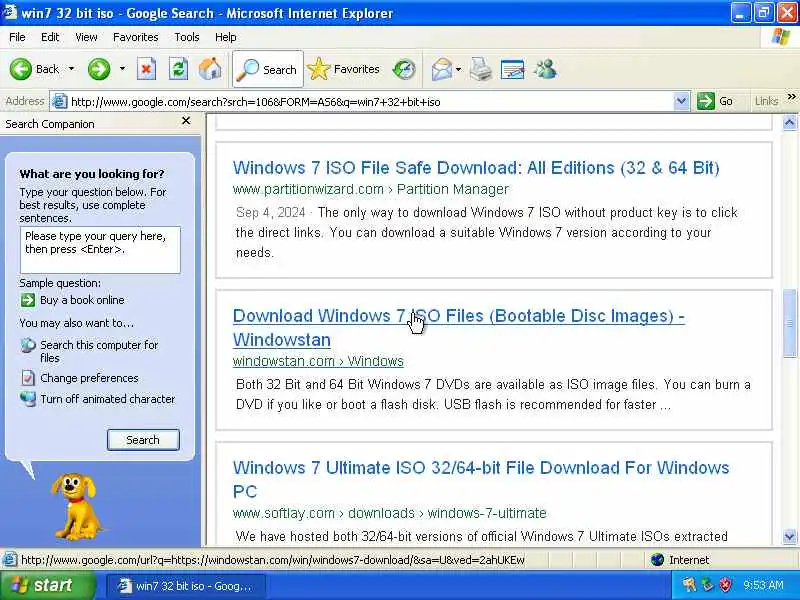The image size is (800, 600).
Task: Click the Change preferences checklist icon
Action: (x=28, y=378)
